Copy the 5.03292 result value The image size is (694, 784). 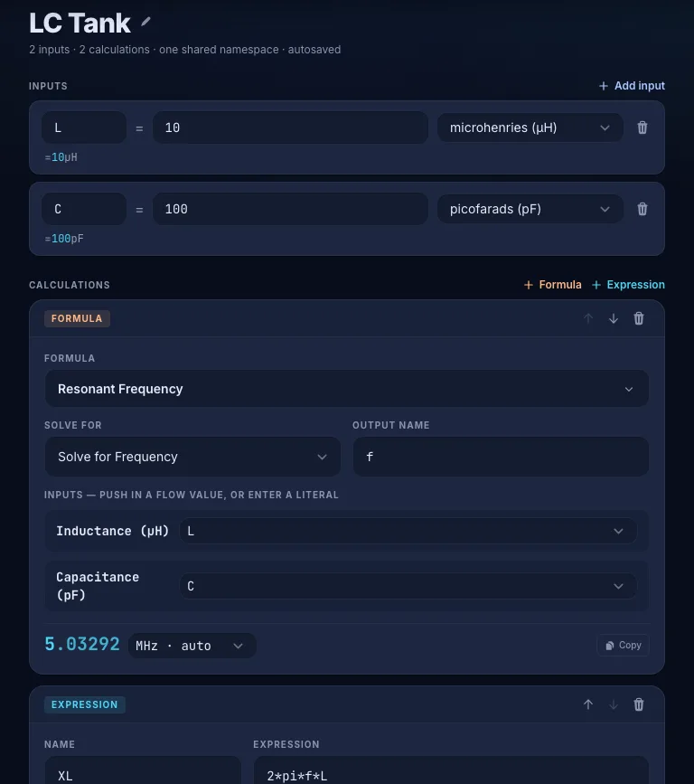tap(623, 645)
